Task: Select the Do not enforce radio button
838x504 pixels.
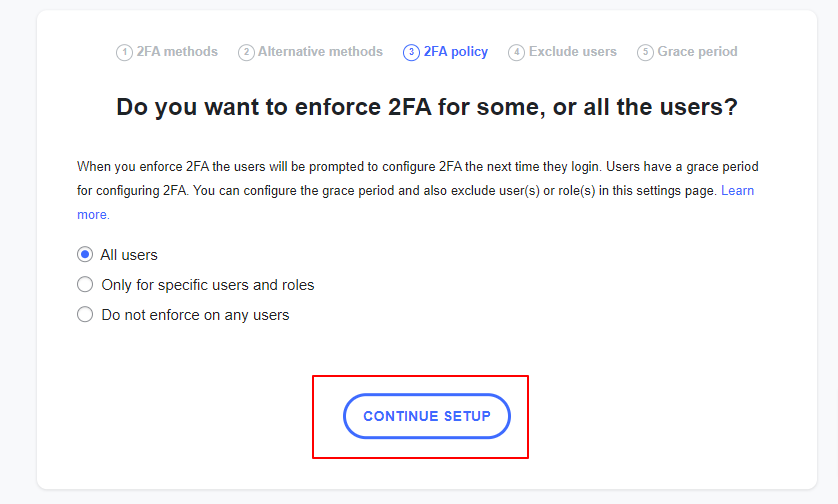Action: point(85,315)
